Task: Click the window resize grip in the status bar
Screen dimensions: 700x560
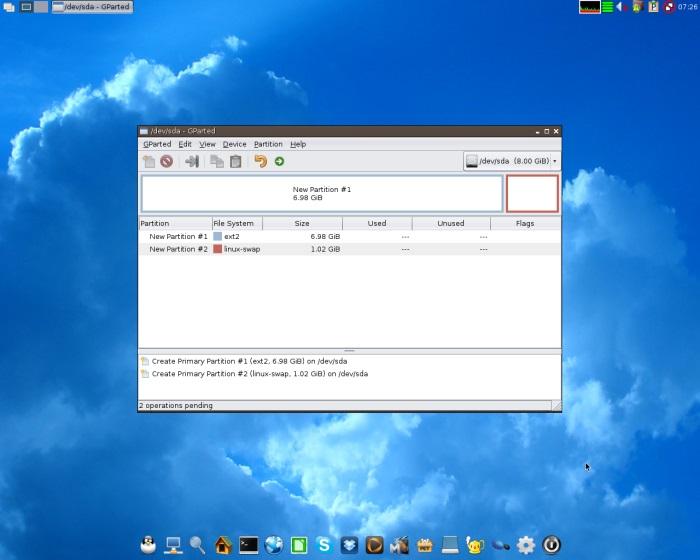Action: 556,405
